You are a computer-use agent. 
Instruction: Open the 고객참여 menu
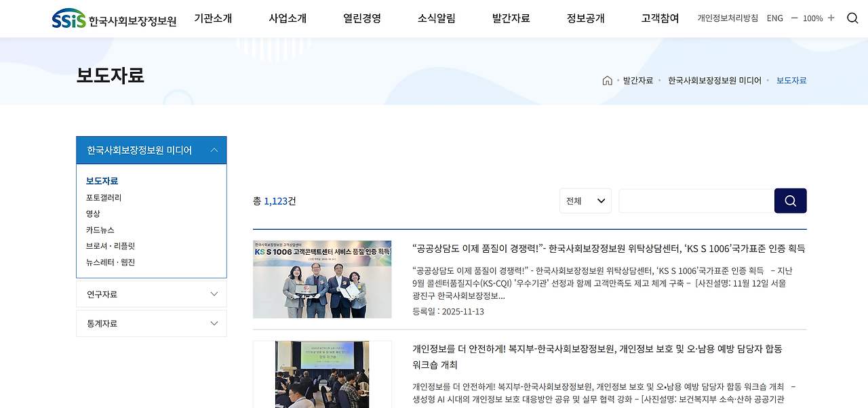[x=660, y=18]
